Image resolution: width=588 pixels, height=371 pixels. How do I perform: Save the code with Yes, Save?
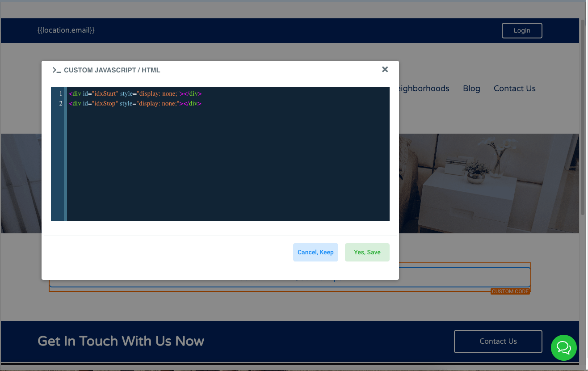pos(367,252)
